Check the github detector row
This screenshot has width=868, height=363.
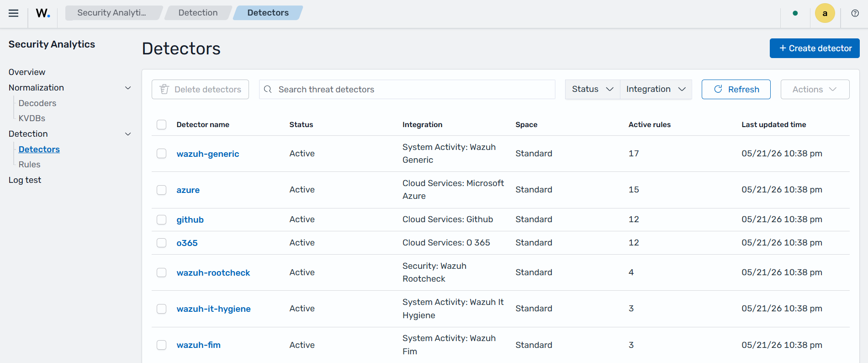[162, 220]
